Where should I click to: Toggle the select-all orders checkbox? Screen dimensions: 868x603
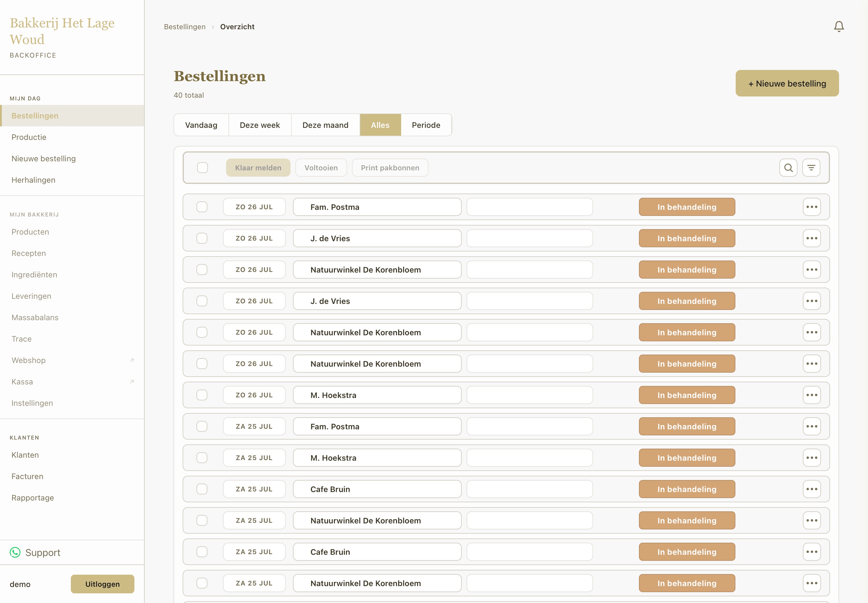point(203,168)
